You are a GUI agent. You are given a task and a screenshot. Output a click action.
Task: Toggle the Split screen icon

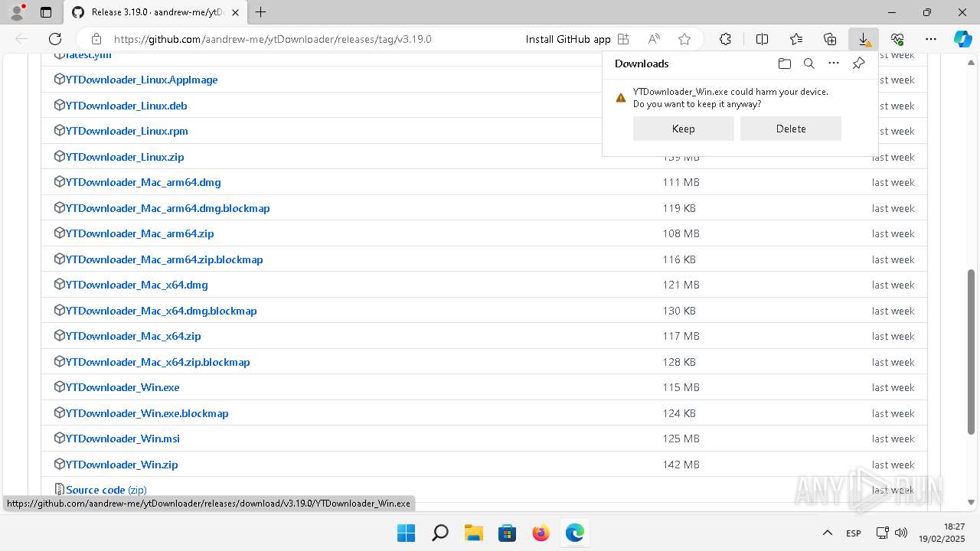tap(762, 39)
